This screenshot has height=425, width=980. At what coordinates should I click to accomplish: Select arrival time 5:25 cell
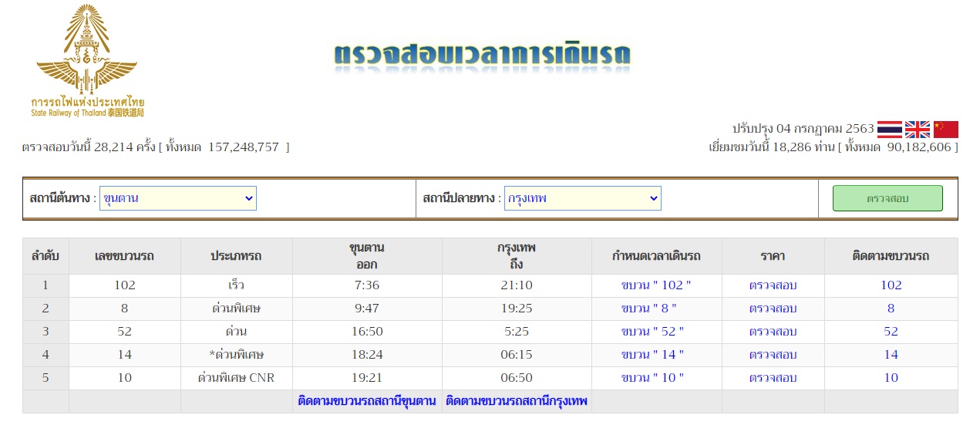tap(517, 332)
